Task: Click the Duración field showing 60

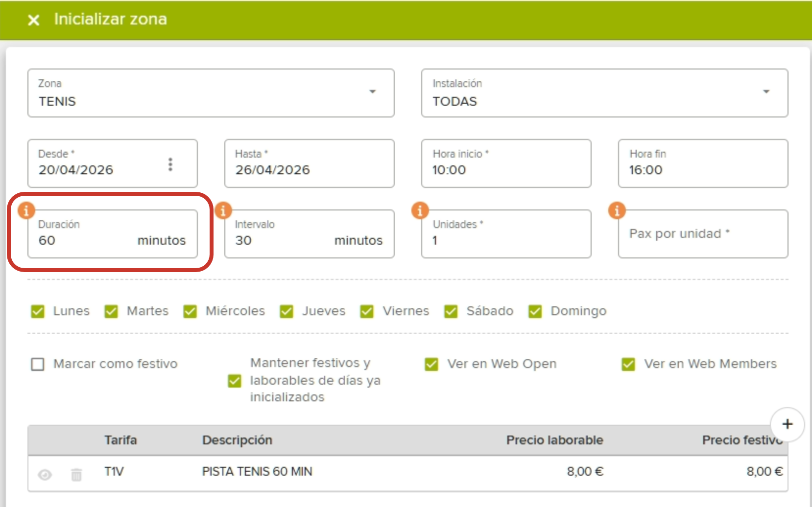Action: point(113,234)
